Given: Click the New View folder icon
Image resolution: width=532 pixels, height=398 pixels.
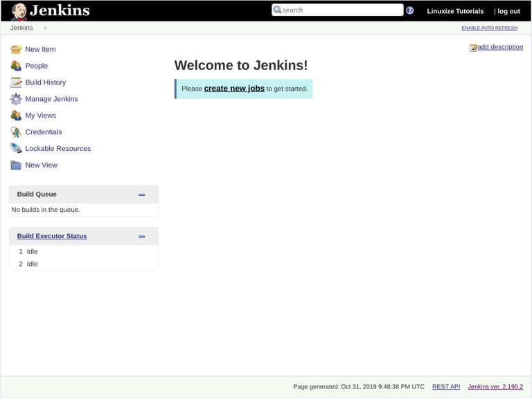Looking at the screenshot, I should [x=16, y=165].
